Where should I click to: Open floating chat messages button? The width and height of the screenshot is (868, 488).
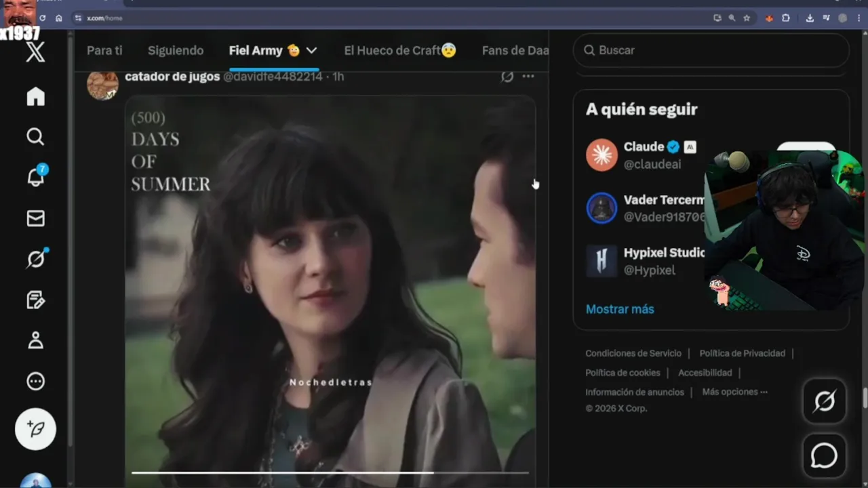pyautogui.click(x=825, y=456)
